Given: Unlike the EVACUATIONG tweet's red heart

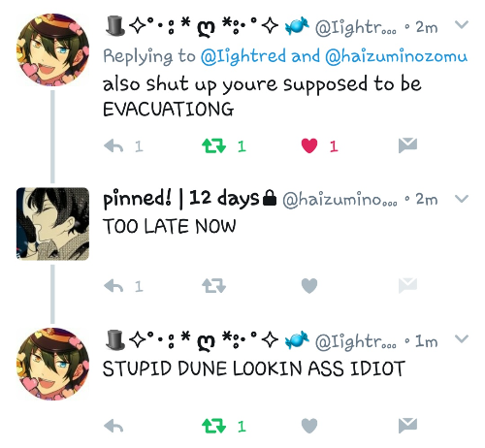Looking at the screenshot, I should click(x=309, y=145).
